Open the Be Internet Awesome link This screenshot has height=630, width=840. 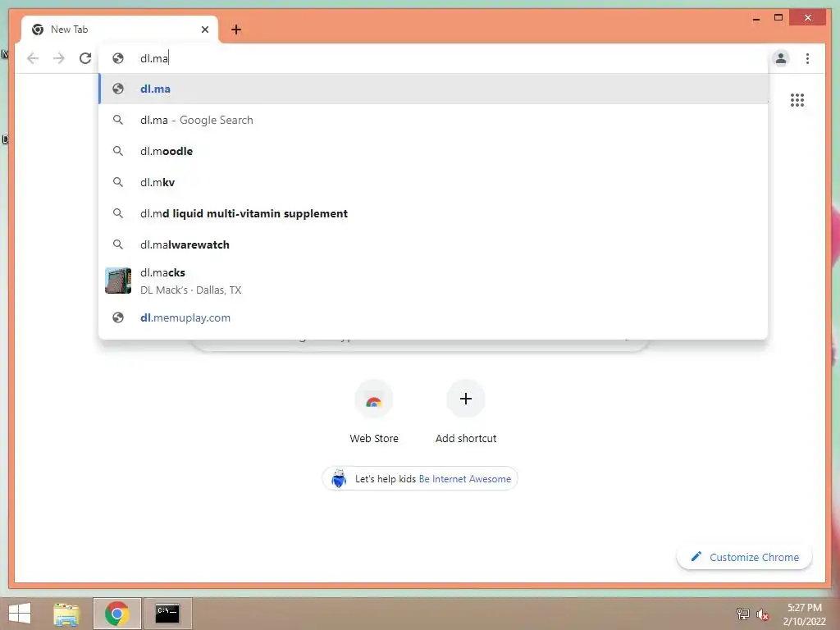point(464,479)
